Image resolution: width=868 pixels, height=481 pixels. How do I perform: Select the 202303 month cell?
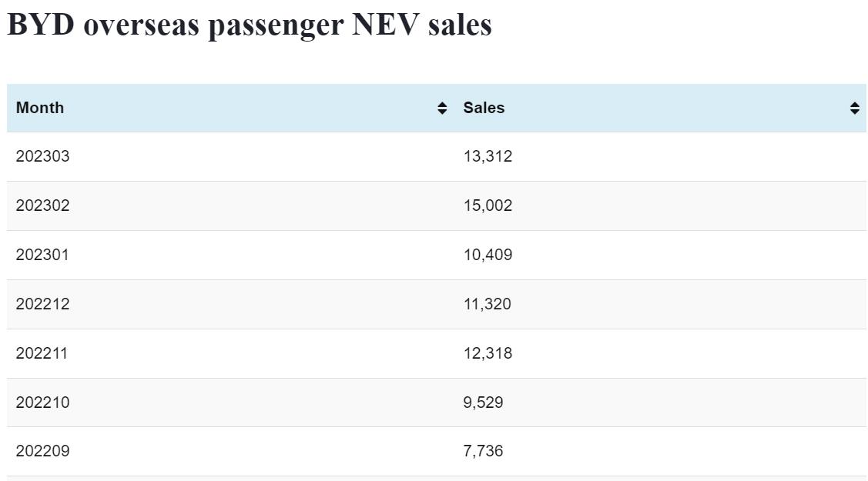42,156
